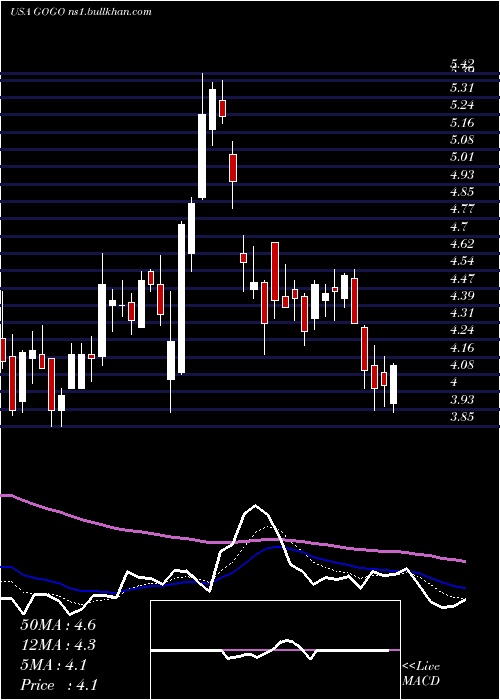This screenshot has width=500, height=700.
Task: Click the 4.16 price level label
Action: 462,347
